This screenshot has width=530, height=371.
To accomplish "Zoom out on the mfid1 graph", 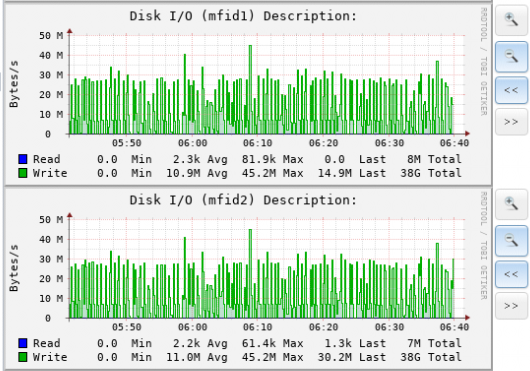I will [511, 57].
